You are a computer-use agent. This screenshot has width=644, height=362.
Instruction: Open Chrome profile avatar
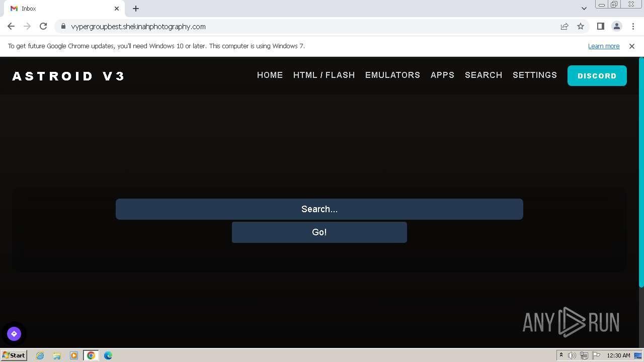point(617,27)
